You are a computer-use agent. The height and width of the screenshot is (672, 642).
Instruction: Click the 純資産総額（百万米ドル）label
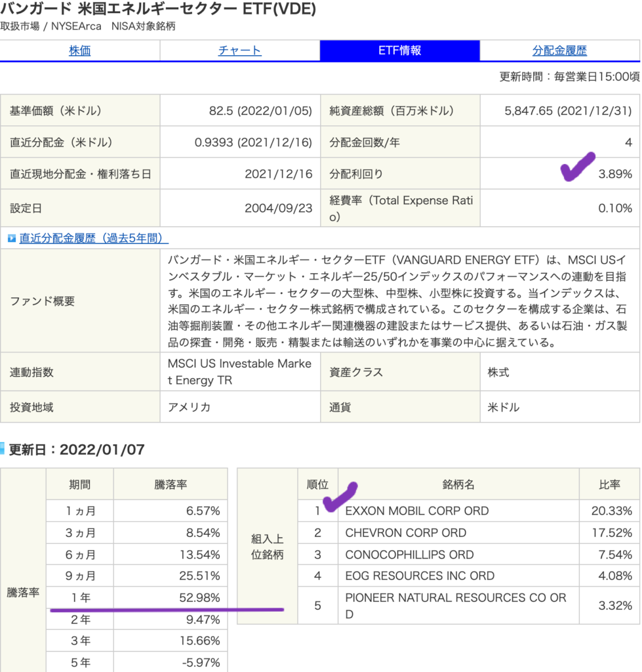(391, 111)
